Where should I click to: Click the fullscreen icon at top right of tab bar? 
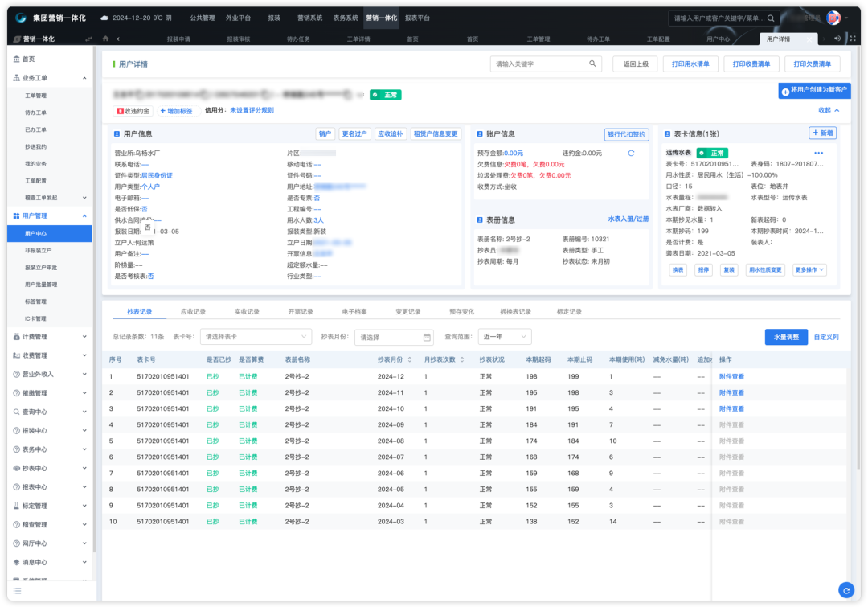851,39
